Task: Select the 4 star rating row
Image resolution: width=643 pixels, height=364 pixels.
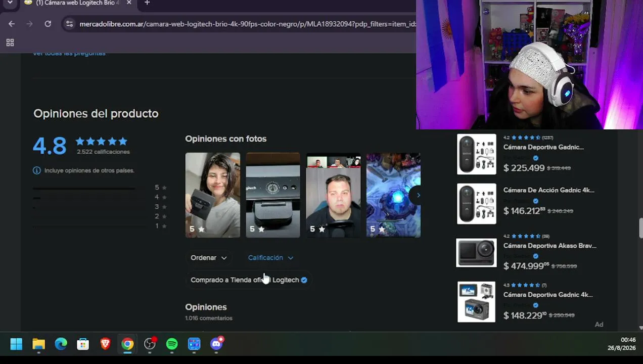Action: 100,197
